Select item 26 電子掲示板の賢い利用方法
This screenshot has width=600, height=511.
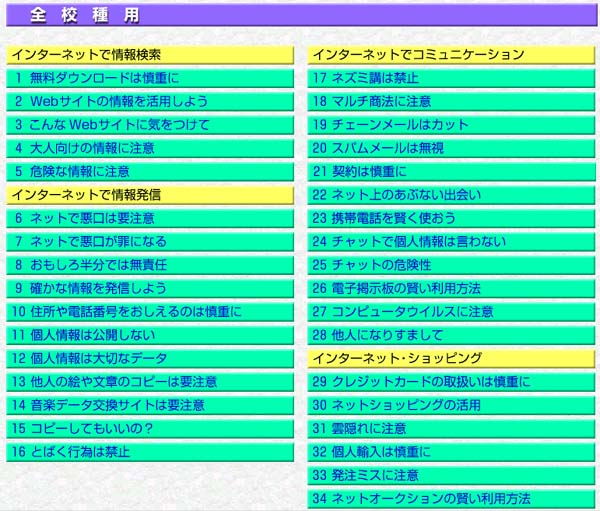[x=451, y=289]
